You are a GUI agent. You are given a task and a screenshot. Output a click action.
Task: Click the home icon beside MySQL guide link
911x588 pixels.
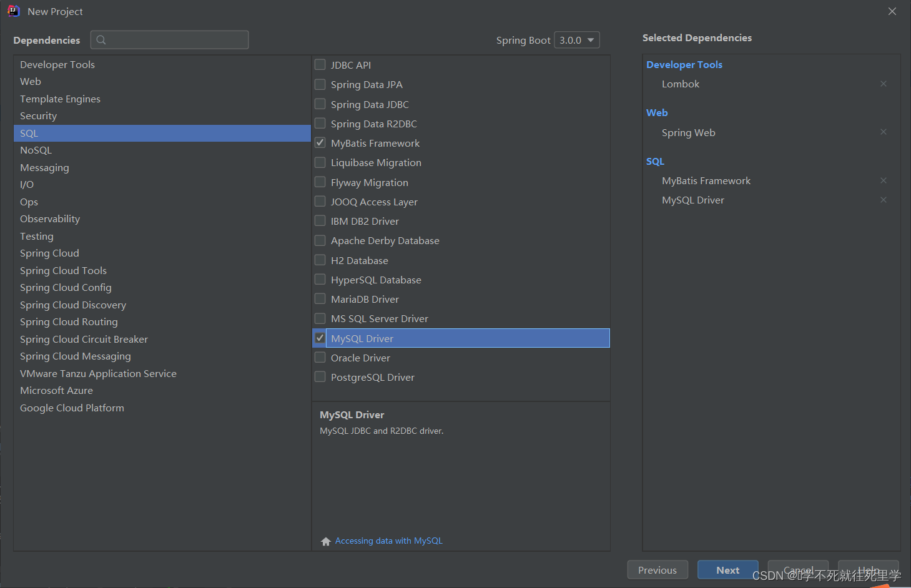(325, 541)
